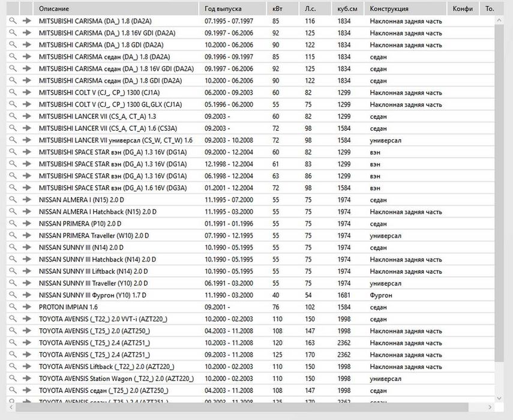
Task: Click the To. column header
Action: (x=492, y=9)
